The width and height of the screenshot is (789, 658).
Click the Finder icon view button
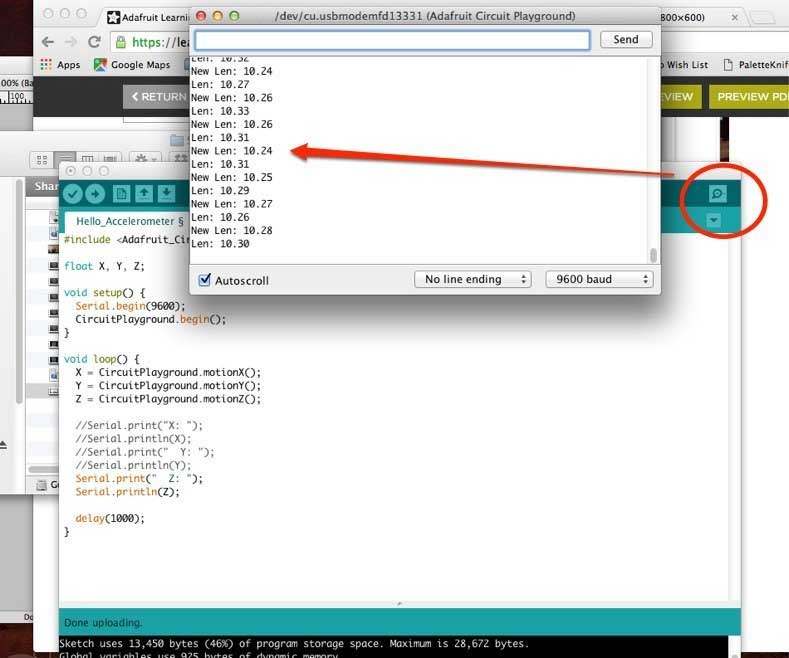(x=42, y=159)
